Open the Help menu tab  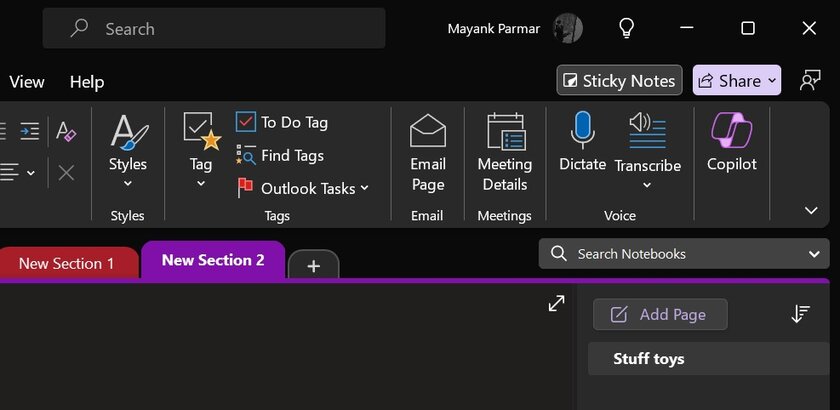87,82
